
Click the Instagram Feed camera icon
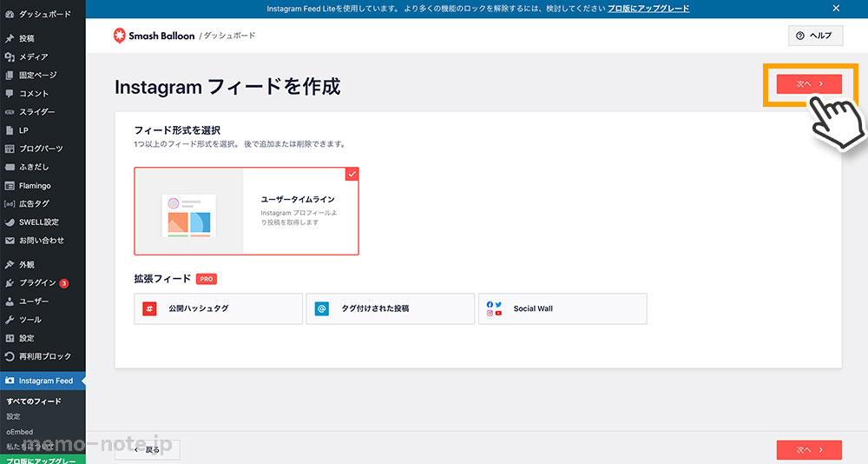click(10, 381)
